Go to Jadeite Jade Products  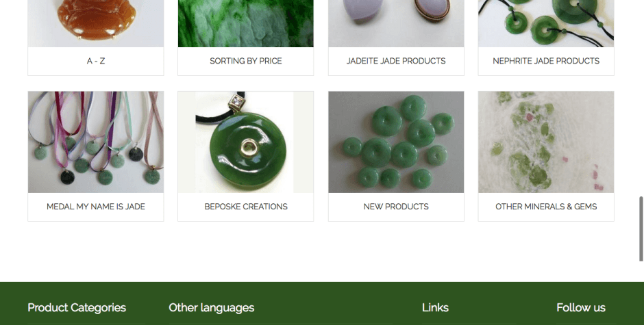click(x=396, y=61)
